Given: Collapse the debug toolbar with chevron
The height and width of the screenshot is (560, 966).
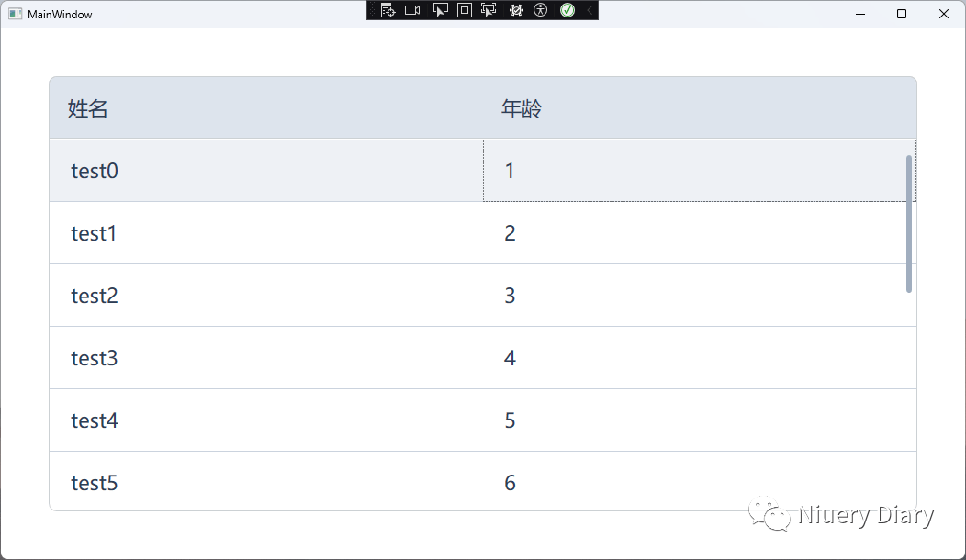Looking at the screenshot, I should (590, 10).
